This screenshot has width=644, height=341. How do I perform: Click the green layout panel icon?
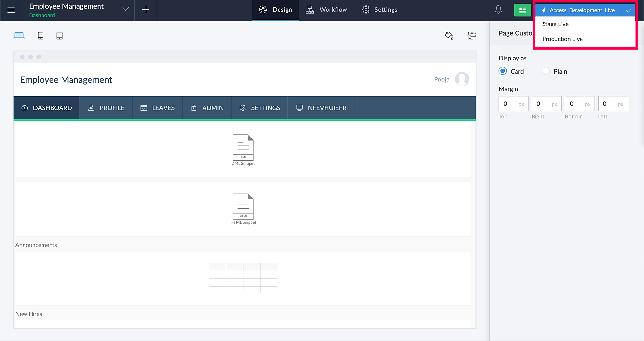pyautogui.click(x=522, y=10)
